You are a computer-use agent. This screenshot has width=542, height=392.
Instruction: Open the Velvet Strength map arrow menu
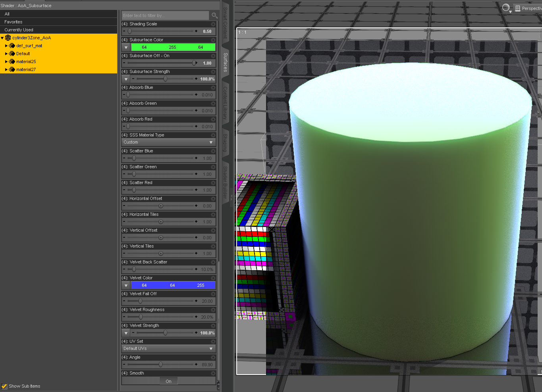point(126,333)
